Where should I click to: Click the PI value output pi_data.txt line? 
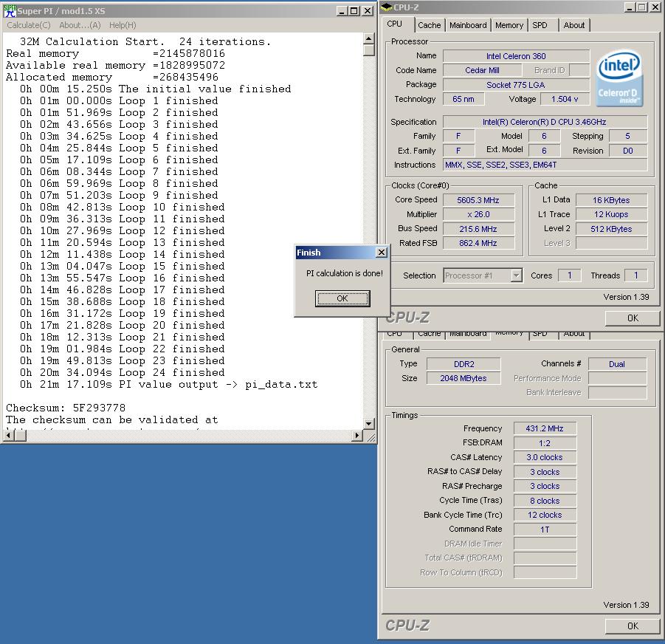tap(169, 384)
